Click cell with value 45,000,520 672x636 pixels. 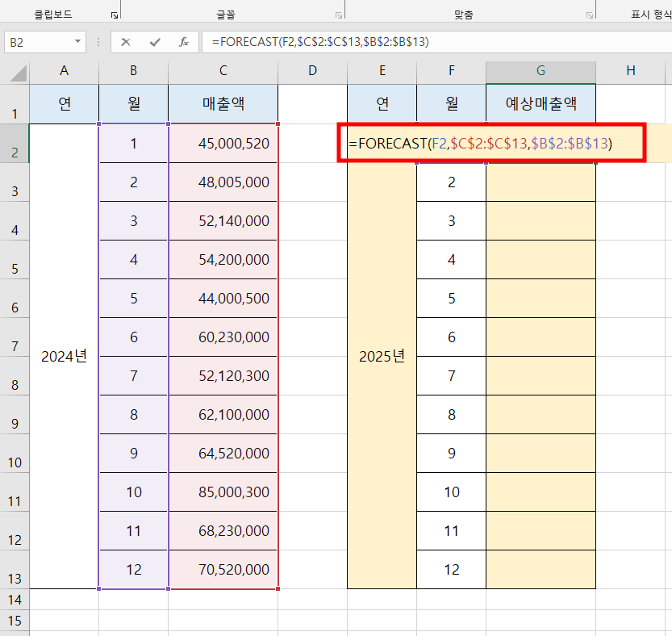click(x=223, y=143)
